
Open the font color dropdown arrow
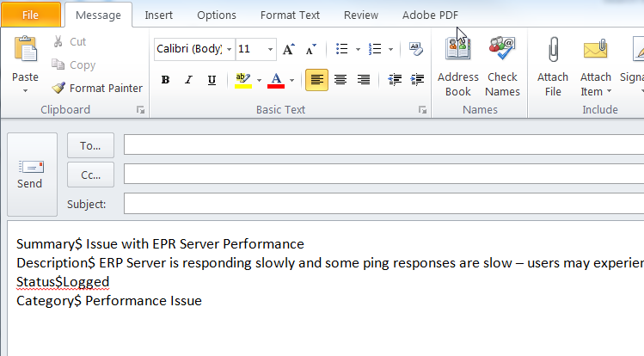click(292, 80)
